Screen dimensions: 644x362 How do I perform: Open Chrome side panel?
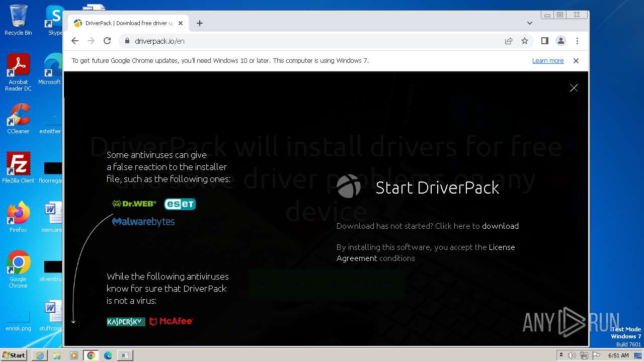544,41
